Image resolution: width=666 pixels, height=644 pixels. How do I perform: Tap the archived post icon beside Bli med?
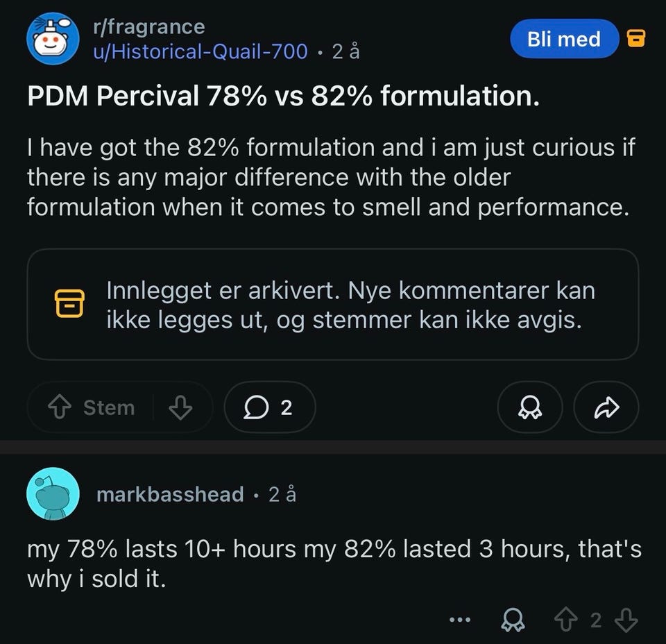(x=635, y=38)
